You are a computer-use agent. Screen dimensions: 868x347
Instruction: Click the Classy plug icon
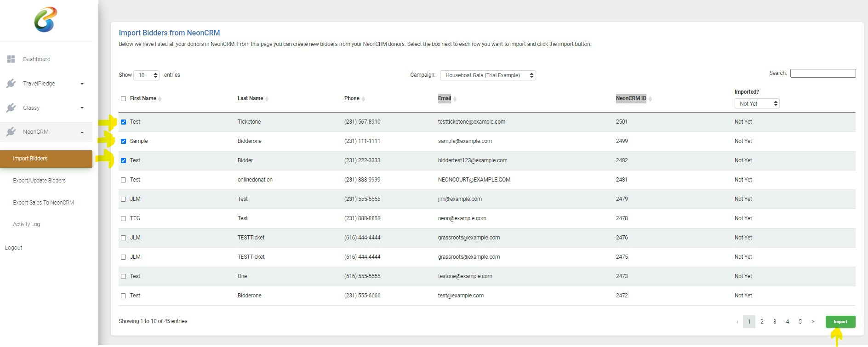point(11,108)
